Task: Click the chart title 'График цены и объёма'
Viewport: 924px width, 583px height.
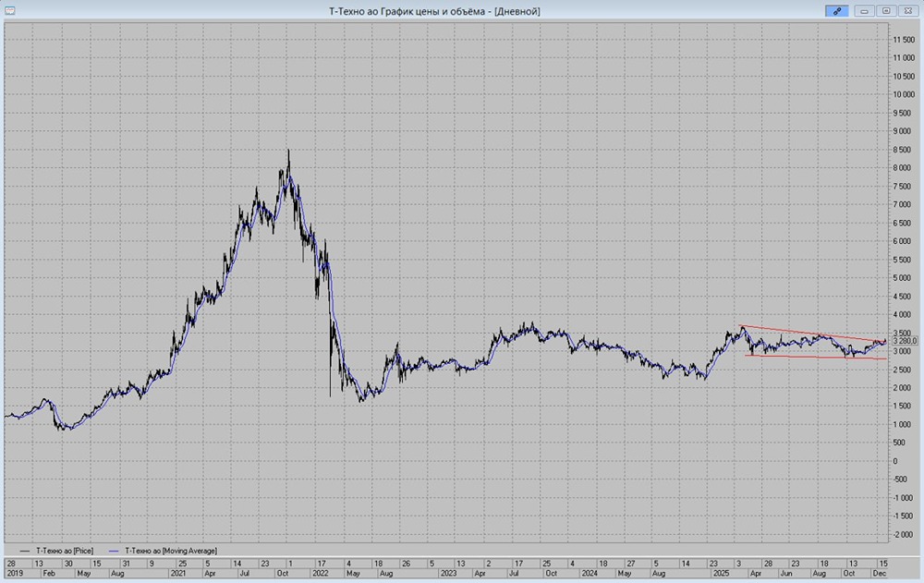Action: [x=433, y=11]
